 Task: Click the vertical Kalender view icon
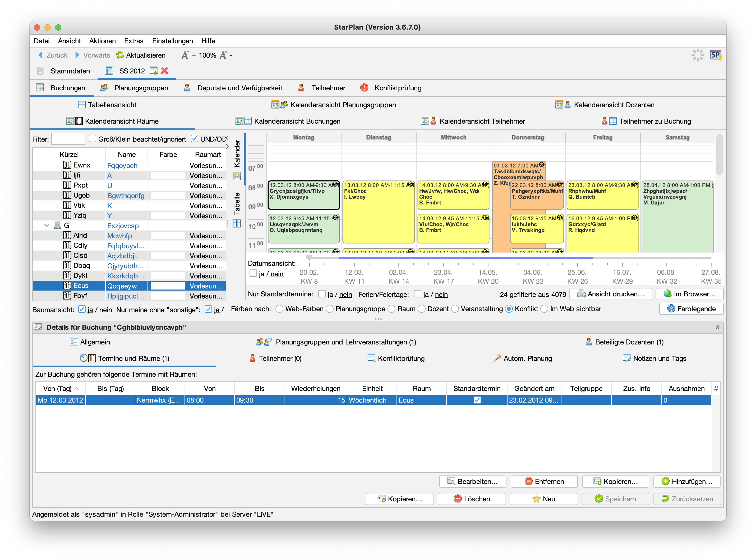pyautogui.click(x=237, y=176)
